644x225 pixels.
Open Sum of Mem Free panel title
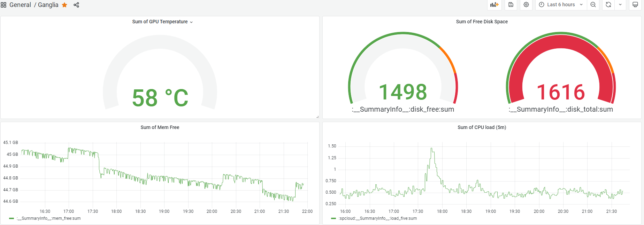coord(160,127)
